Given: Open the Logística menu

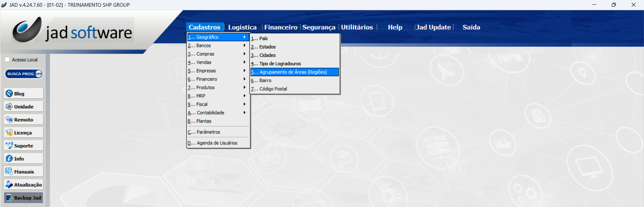Looking at the screenshot, I should click(x=242, y=27).
